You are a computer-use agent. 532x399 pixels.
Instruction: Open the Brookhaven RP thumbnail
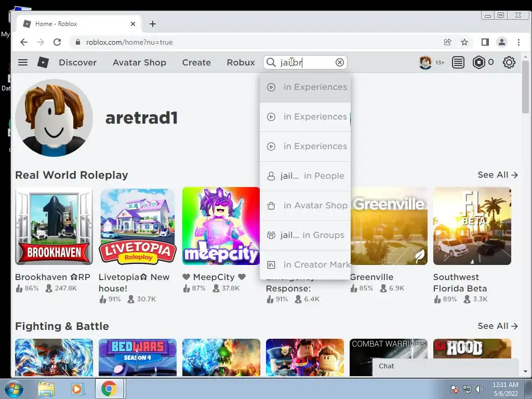coord(54,226)
